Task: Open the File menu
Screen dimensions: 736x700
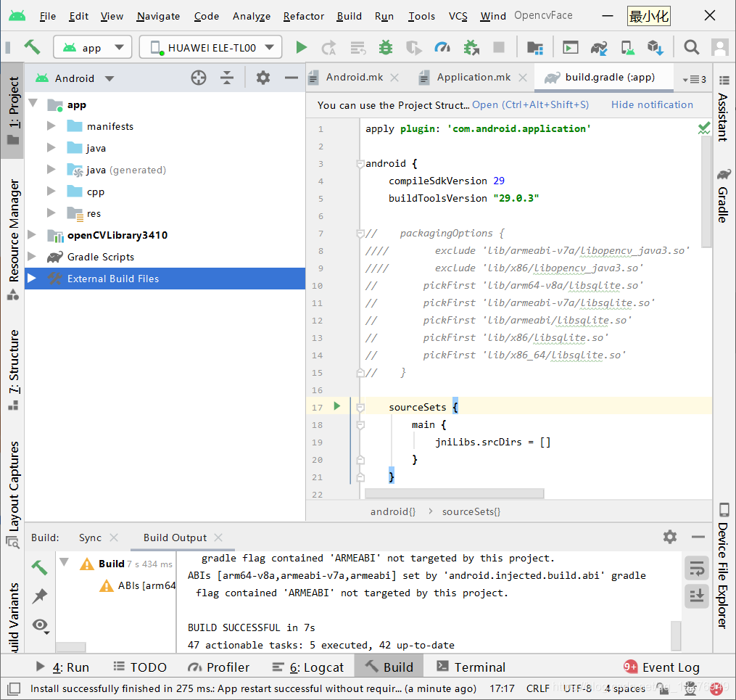Action: click(47, 15)
